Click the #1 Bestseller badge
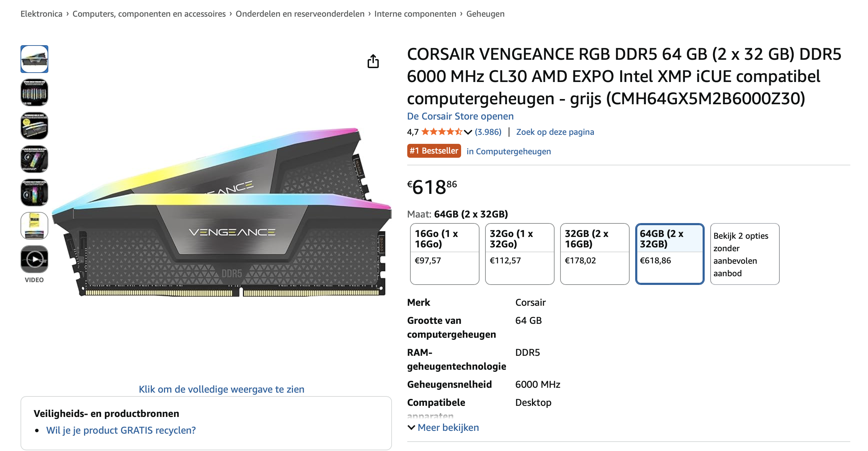This screenshot has height=451, width=868. pyautogui.click(x=434, y=151)
